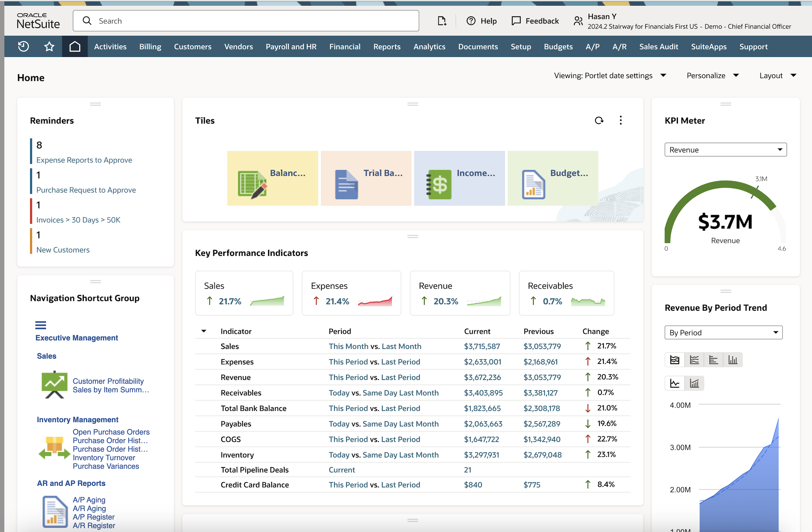
Task: Open the A/P Aging report link
Action: point(89,500)
